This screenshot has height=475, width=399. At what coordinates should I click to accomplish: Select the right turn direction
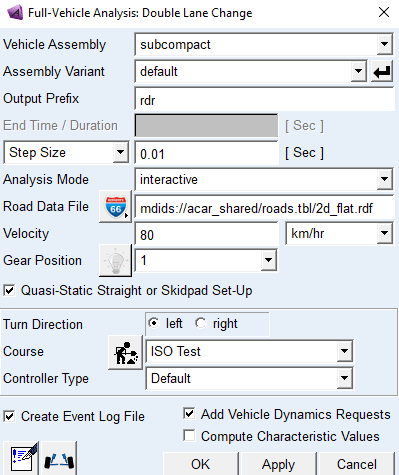pyautogui.click(x=201, y=323)
